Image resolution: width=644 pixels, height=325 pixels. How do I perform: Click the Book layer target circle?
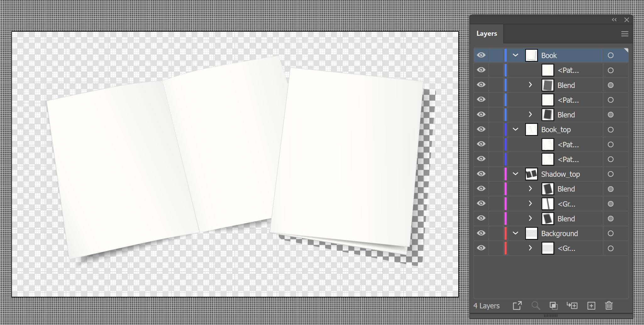pyautogui.click(x=610, y=55)
